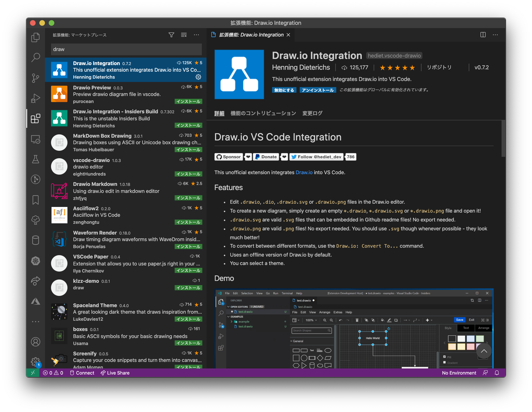Viewport: 532px width, 412px height.
Task: Open the notifications bell in status bar
Action: click(497, 373)
